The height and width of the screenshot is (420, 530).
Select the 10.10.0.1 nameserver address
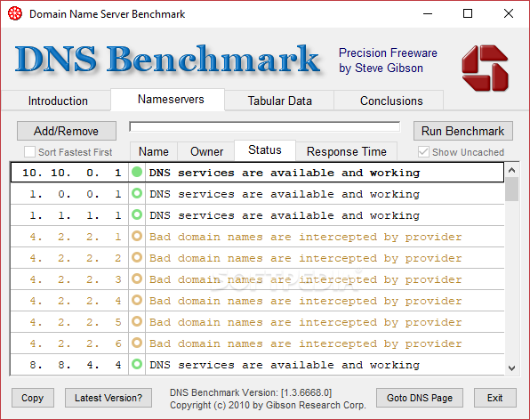click(x=71, y=173)
